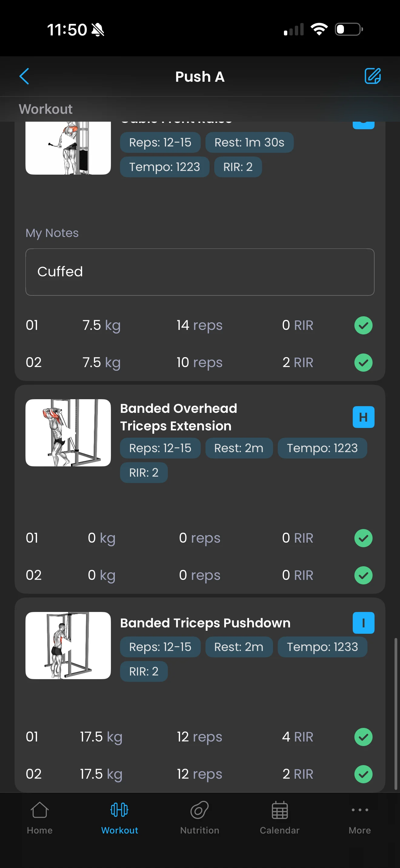Uncheck Cable Front Raise set 01
Viewport: 400px width, 868px height.
point(363,326)
